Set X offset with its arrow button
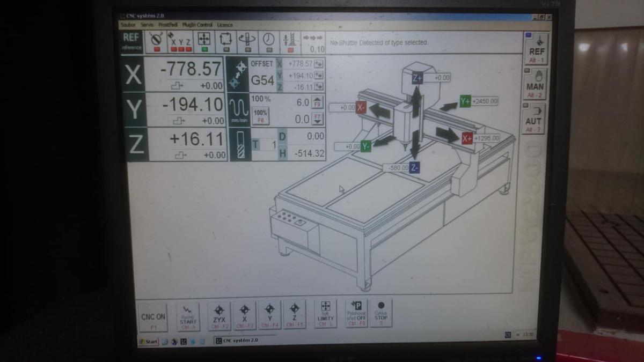 319,64
